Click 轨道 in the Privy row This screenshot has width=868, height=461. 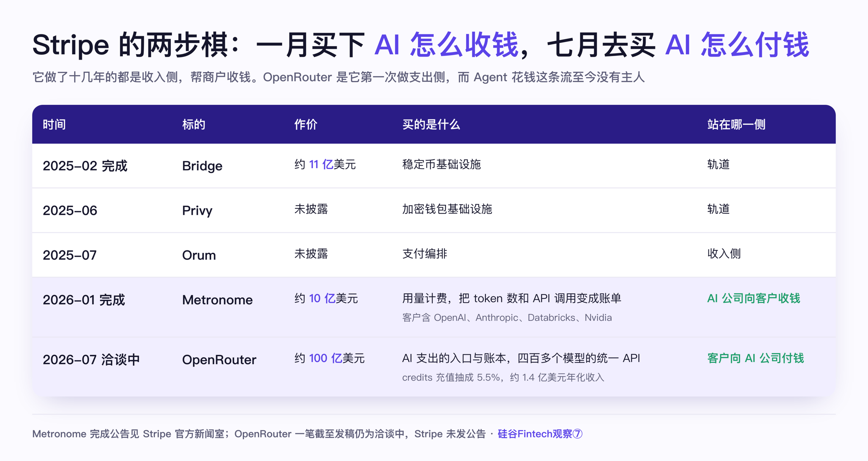[718, 209]
